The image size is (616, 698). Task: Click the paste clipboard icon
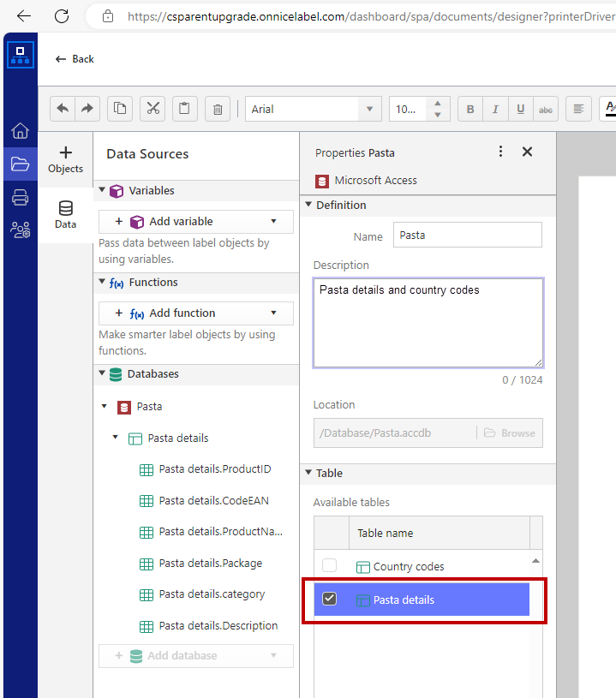coord(185,109)
